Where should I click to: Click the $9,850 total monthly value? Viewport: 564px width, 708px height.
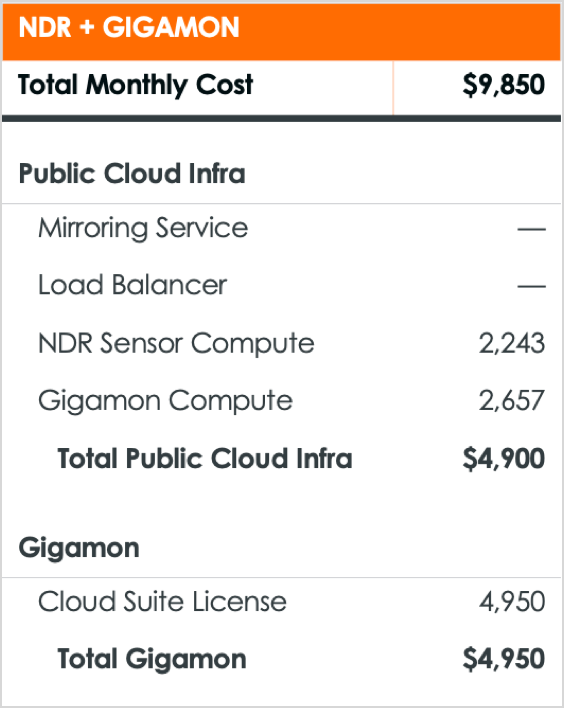click(x=504, y=84)
